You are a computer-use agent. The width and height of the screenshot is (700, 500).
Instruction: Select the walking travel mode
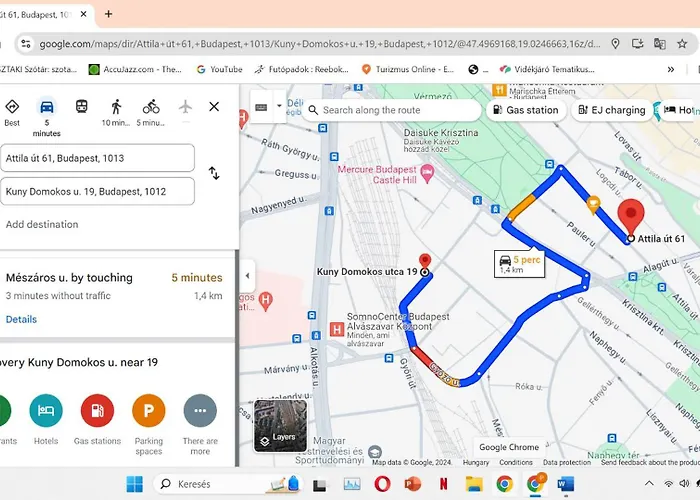click(x=116, y=107)
